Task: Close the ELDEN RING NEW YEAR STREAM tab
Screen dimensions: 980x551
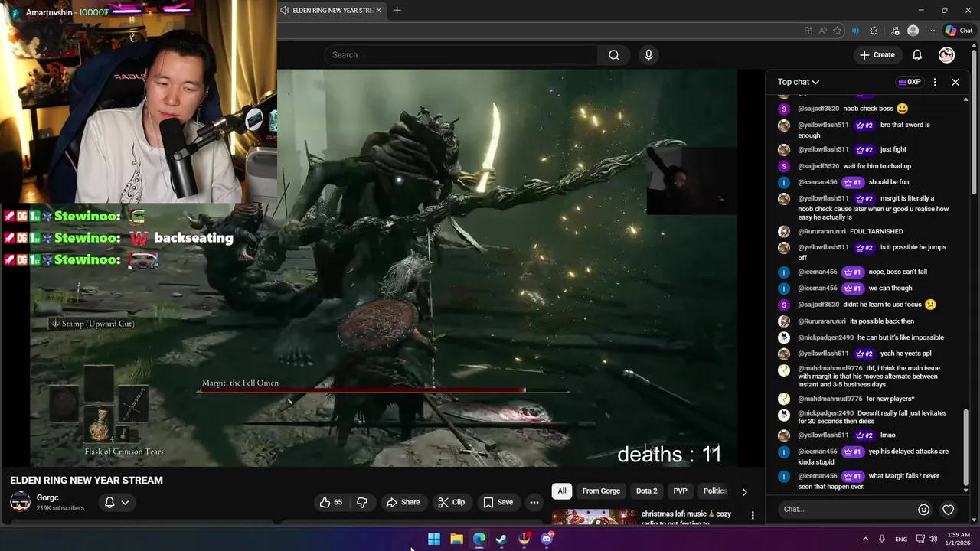Action: (x=378, y=11)
